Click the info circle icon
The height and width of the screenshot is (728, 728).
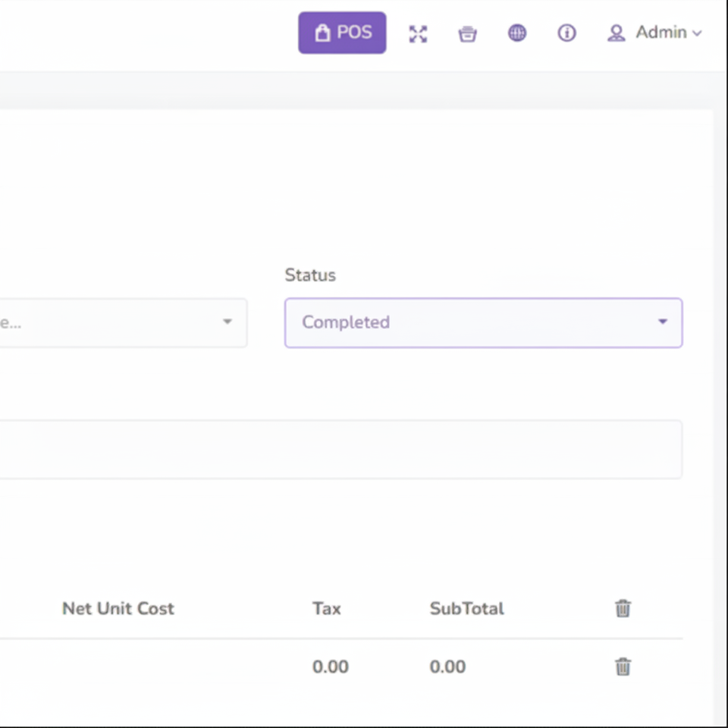tap(566, 33)
